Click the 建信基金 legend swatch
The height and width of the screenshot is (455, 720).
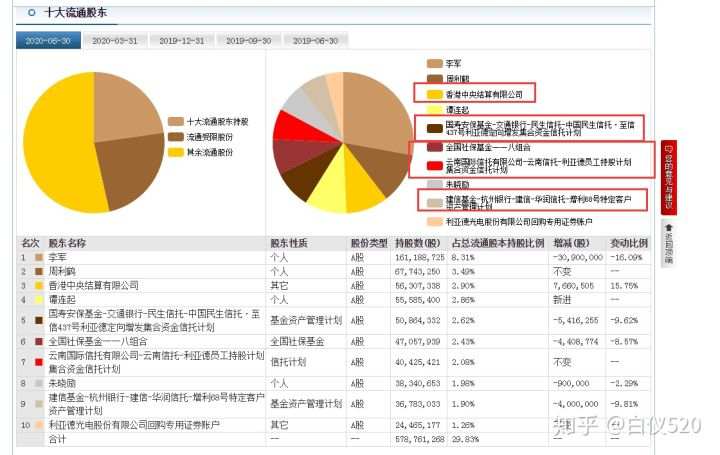click(x=434, y=203)
